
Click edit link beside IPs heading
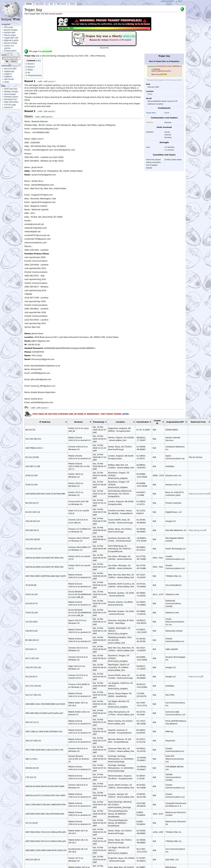(33, 408)
